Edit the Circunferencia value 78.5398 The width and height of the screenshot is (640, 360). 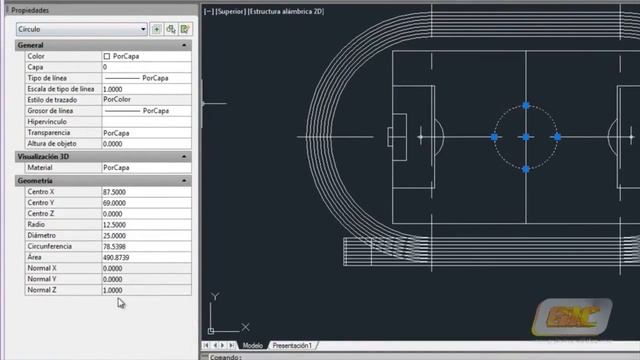coord(146,247)
